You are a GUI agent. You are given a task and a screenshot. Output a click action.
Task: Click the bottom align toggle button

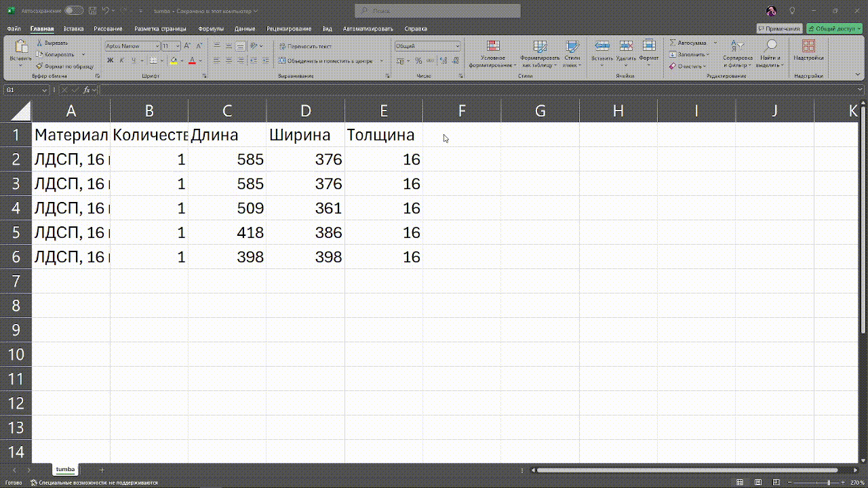tap(240, 46)
